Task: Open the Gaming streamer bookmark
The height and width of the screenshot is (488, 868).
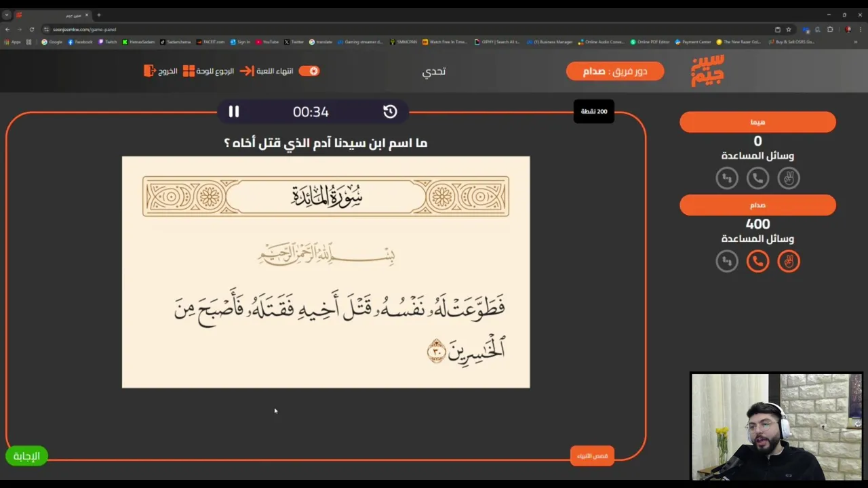Action: coord(361,42)
